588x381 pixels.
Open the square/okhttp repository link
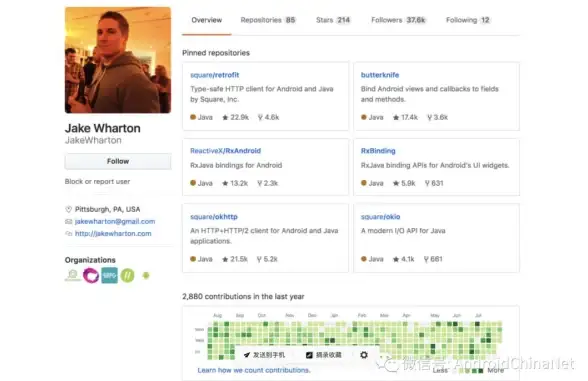(214, 217)
